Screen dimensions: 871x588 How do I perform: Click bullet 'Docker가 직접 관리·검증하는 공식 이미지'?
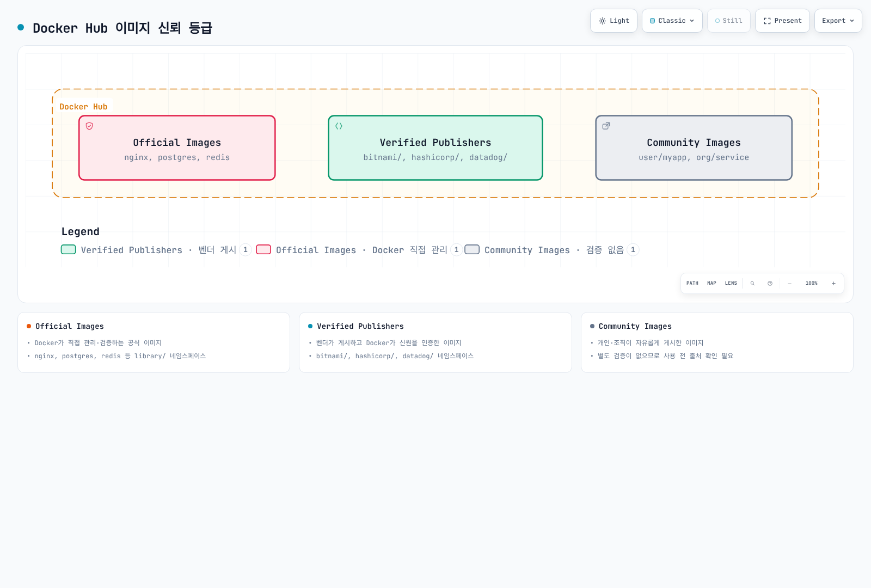tap(98, 342)
